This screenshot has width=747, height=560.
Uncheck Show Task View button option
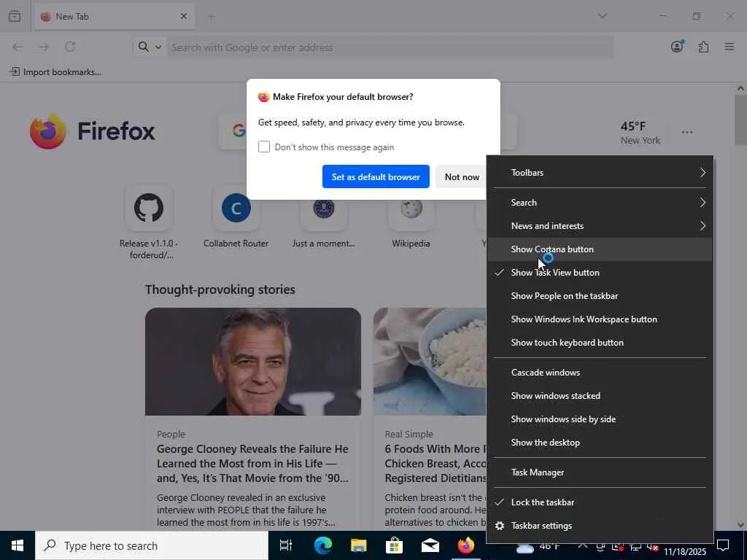click(x=600, y=273)
